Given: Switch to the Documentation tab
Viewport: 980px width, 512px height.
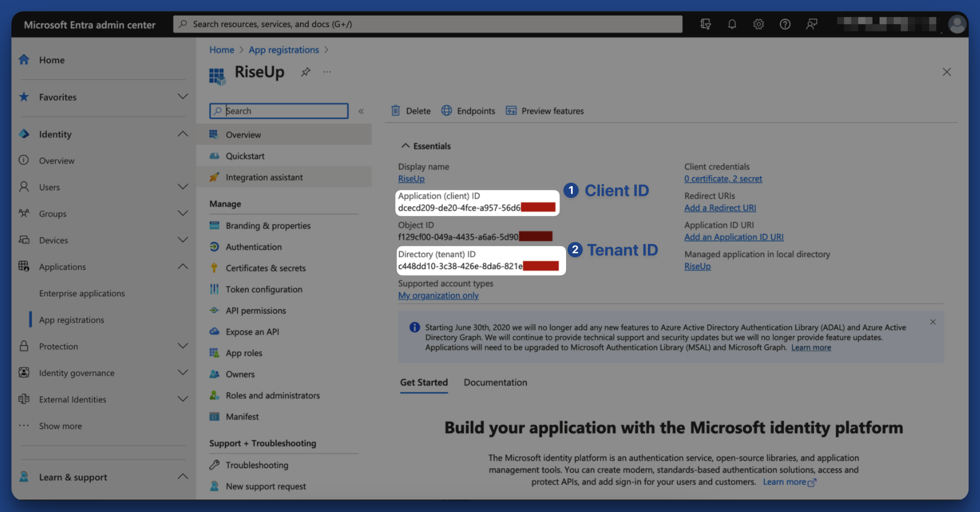Looking at the screenshot, I should pos(495,382).
